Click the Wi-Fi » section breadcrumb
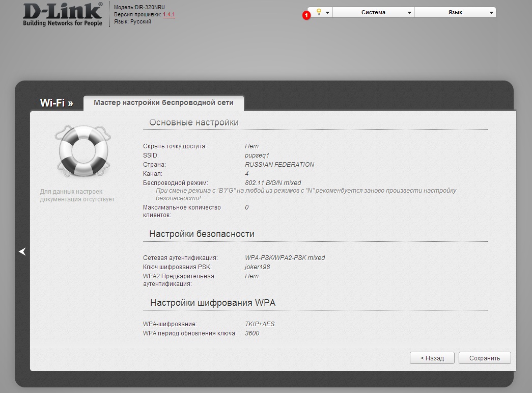The image size is (532, 393). 57,103
